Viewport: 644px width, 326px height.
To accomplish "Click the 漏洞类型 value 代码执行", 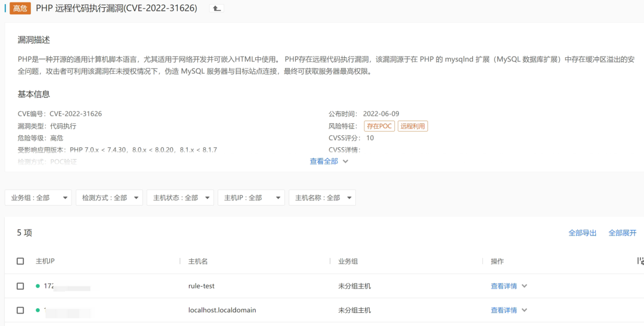I will tap(63, 126).
